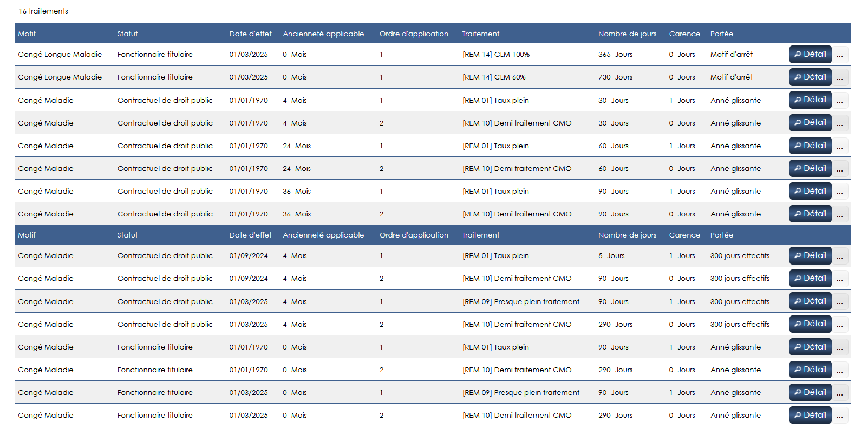
Task: Expand the ellipsis menu for CLM 100% row
Action: coord(840,55)
